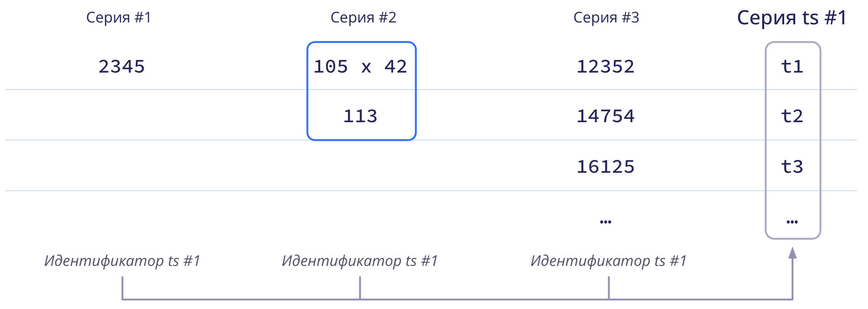The height and width of the screenshot is (309, 868).
Task: Click the Серия #3 column header
Action: tap(606, 18)
